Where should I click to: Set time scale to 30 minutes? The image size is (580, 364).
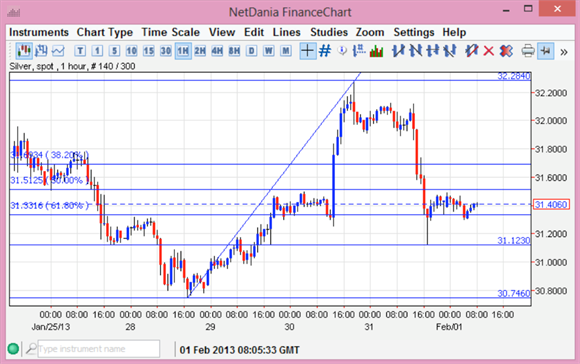(x=166, y=51)
